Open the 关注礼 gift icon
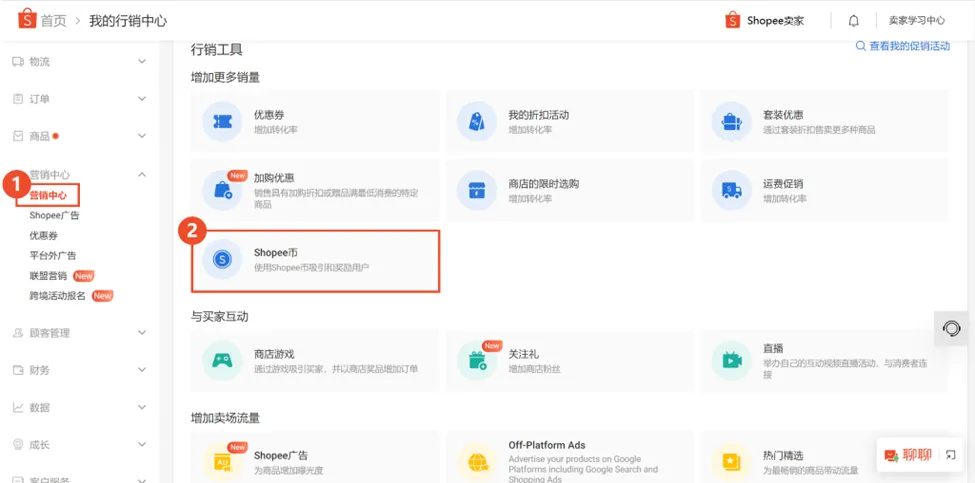 (477, 361)
